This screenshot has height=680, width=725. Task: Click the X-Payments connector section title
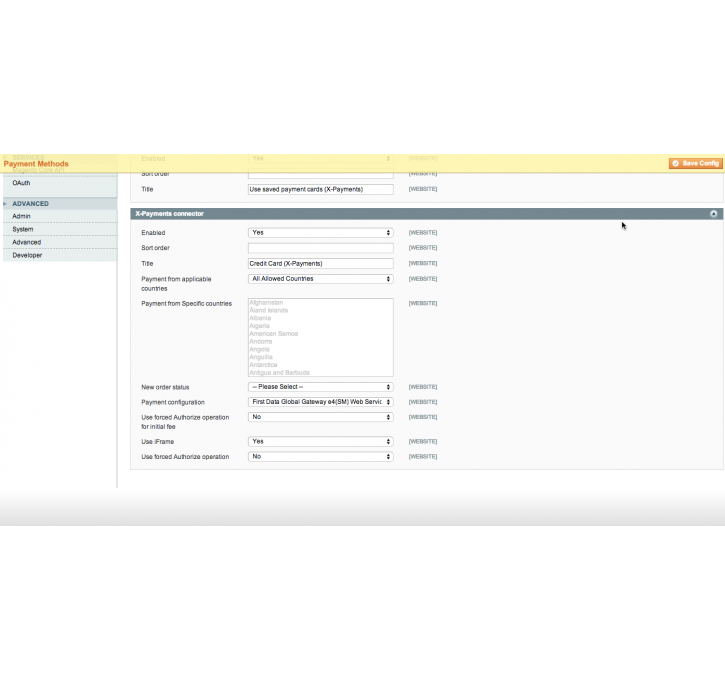pyautogui.click(x=169, y=214)
